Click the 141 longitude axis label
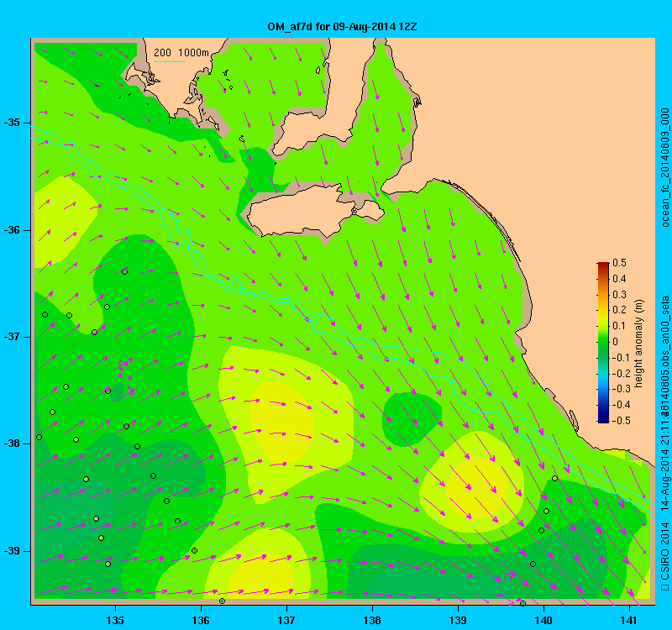This screenshot has width=672, height=630. 629,621
